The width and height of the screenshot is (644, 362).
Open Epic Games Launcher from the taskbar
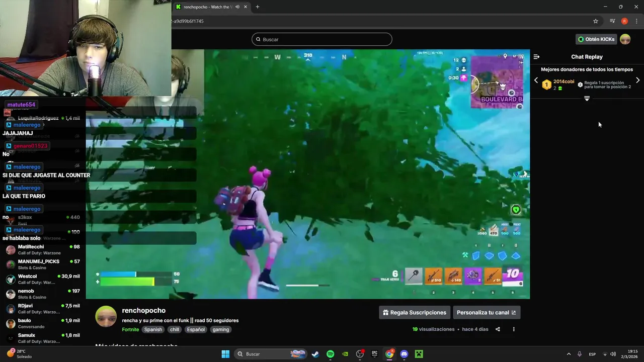(x=374, y=354)
